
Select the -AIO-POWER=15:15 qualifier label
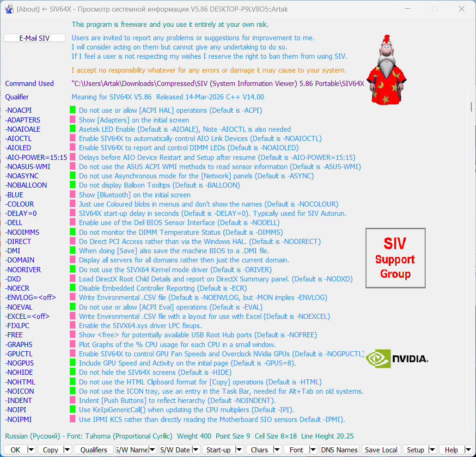[36, 158]
